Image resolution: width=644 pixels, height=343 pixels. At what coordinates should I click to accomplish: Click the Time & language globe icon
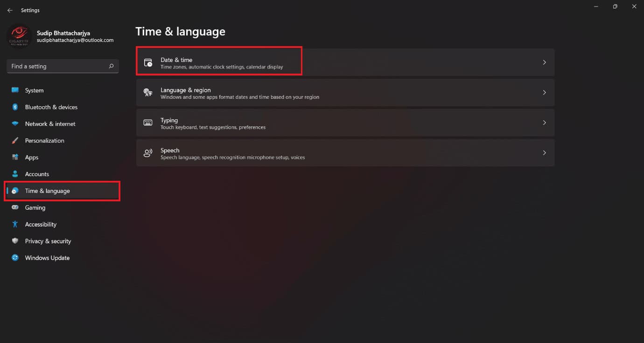[15, 191]
